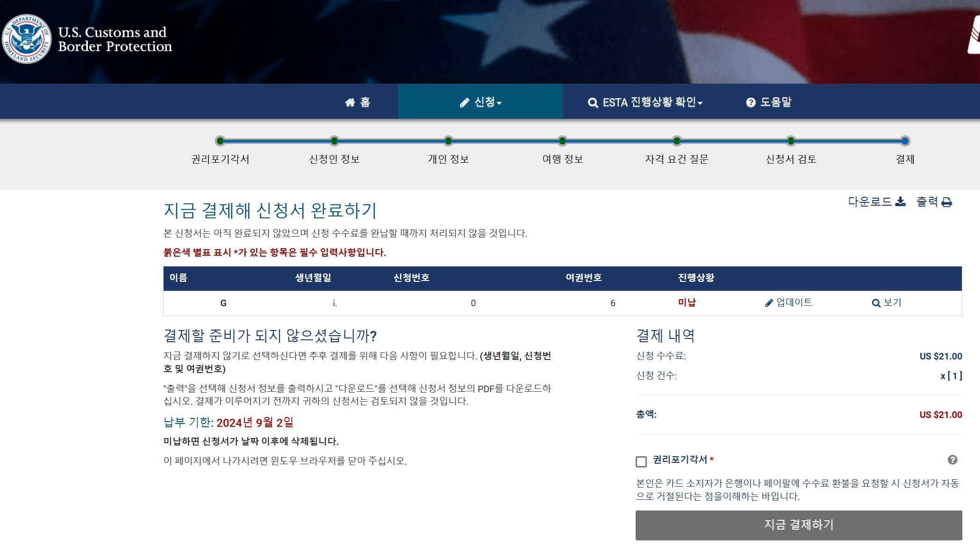Click the help question mark beside 권리포기각서
Screen dimensions: 980x546
click(x=952, y=460)
